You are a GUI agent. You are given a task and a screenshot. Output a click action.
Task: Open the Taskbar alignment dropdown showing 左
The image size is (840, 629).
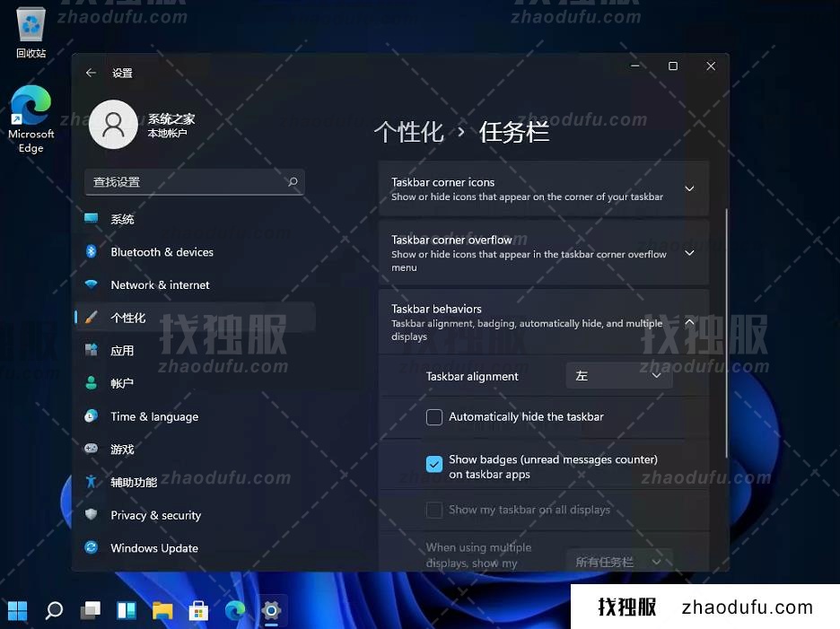[618, 376]
